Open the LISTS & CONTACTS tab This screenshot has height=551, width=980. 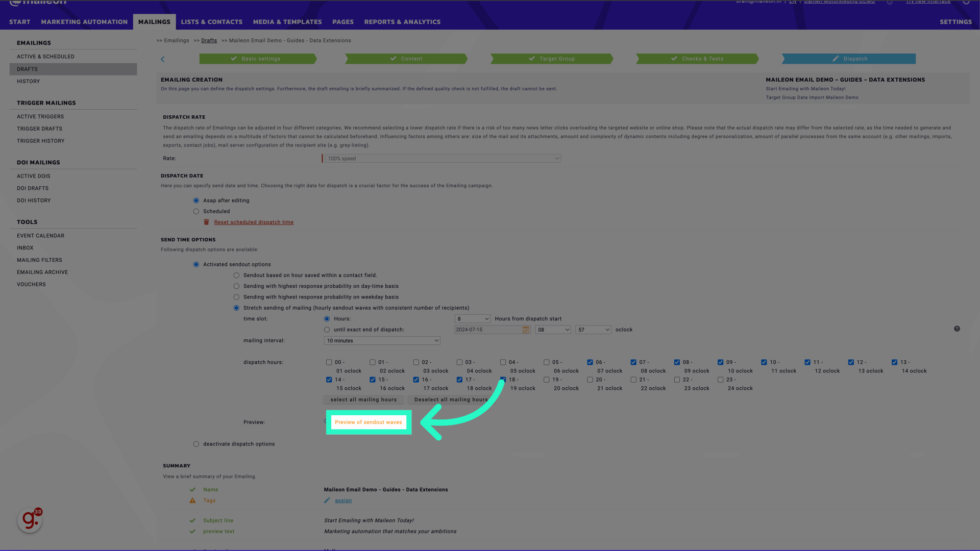pos(211,22)
